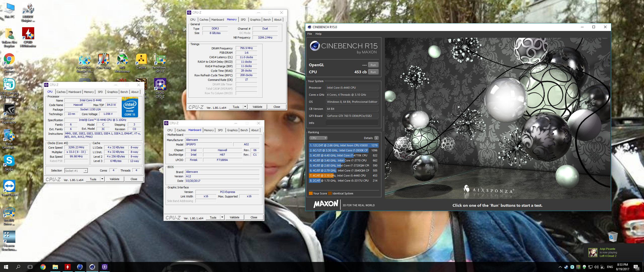Open ESET Banking & Payment icon
This screenshot has height=272, width=644.
(9, 88)
